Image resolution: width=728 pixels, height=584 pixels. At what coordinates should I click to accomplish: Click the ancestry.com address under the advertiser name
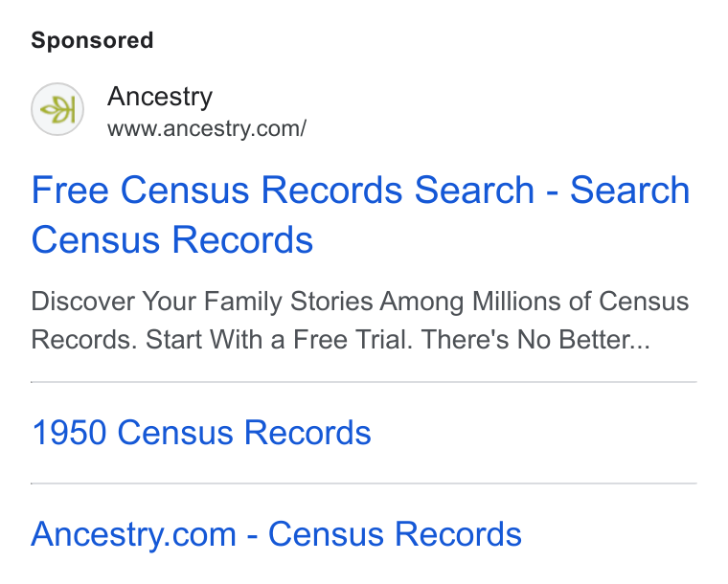(x=207, y=129)
